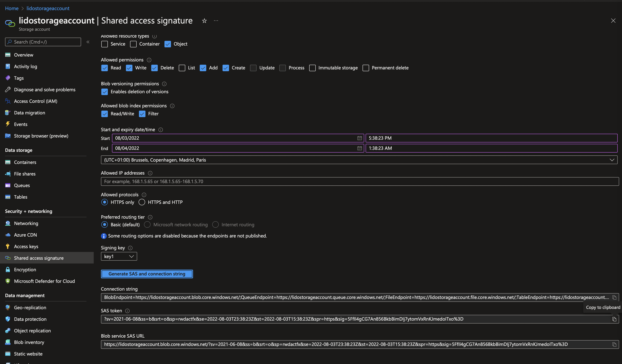Focus the Allowed IP addresses field
Screen dimensions: 622x364
point(360,181)
